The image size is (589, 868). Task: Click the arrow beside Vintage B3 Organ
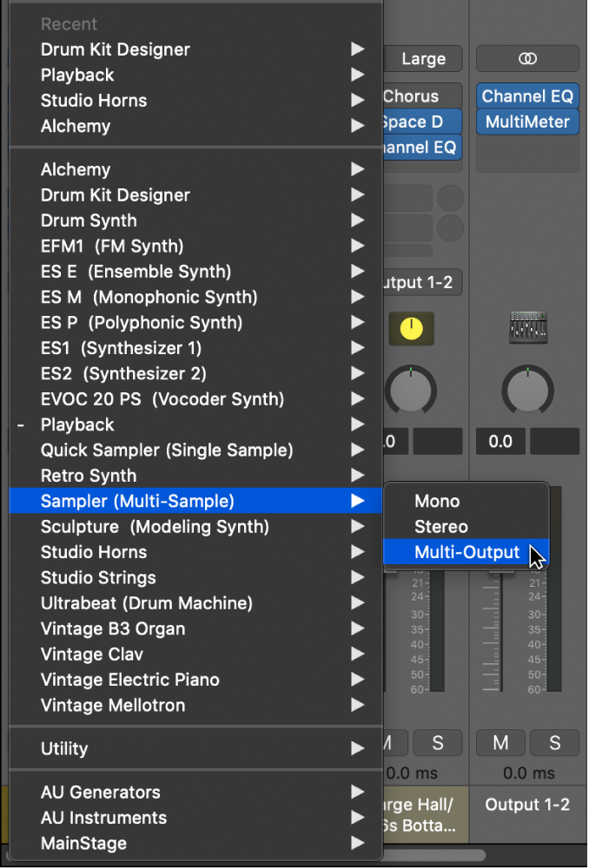tap(357, 628)
